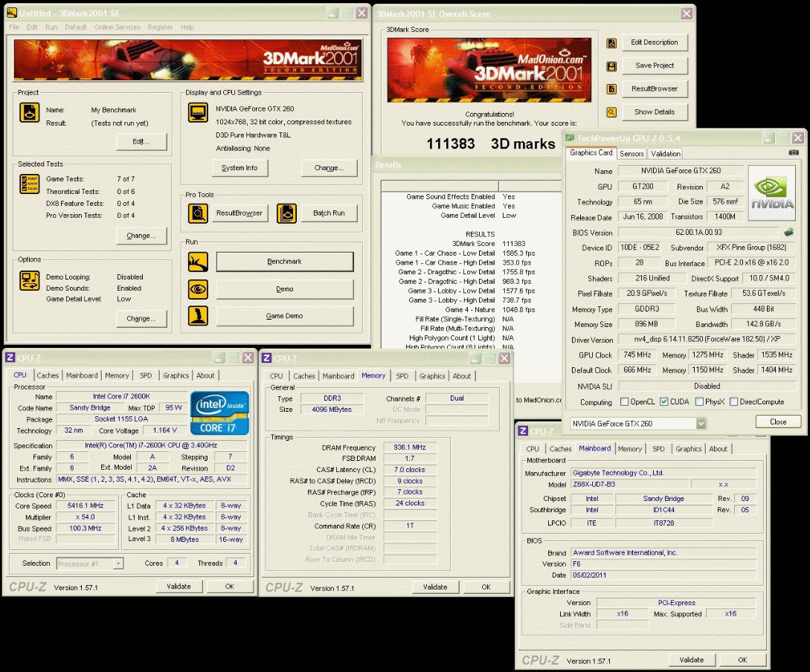Click the Intel Core i7 logo badge
The width and height of the screenshot is (810, 672).
[x=219, y=413]
